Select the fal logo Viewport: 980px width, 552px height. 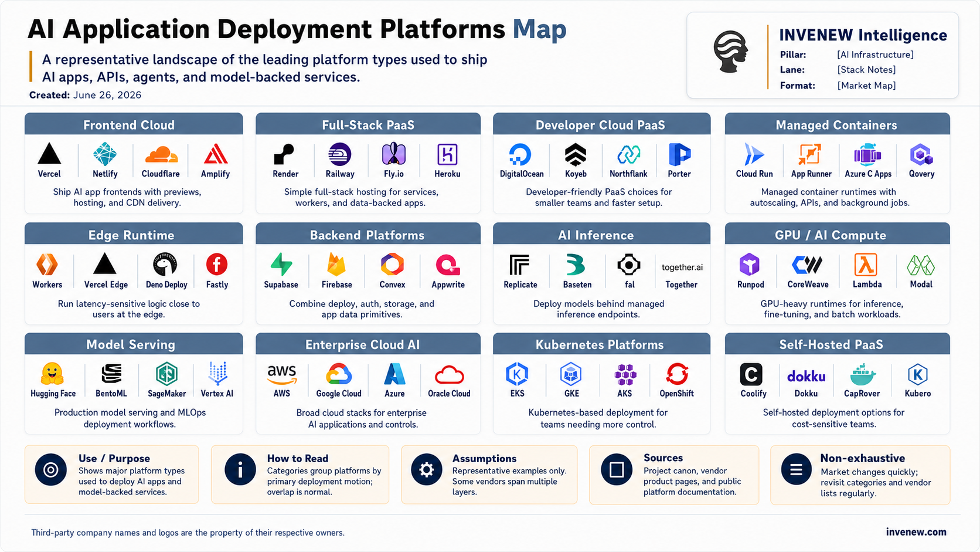coord(629,265)
